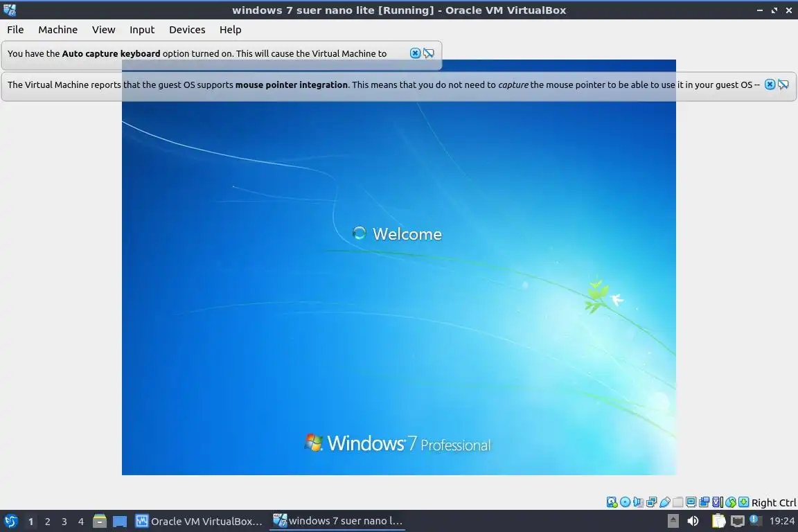Click the Right Ctrl host key label

click(x=774, y=502)
